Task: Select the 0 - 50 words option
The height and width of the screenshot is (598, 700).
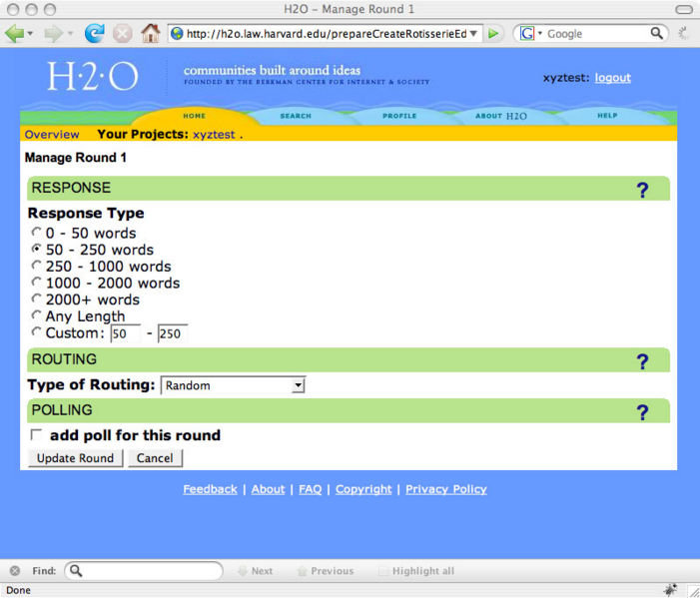Action: tap(37, 233)
